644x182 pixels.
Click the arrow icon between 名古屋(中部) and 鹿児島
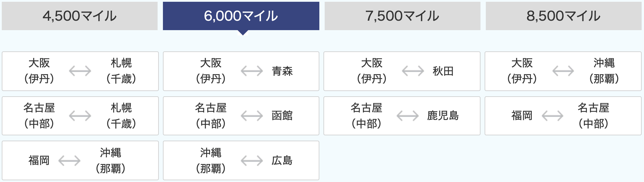(x=408, y=116)
